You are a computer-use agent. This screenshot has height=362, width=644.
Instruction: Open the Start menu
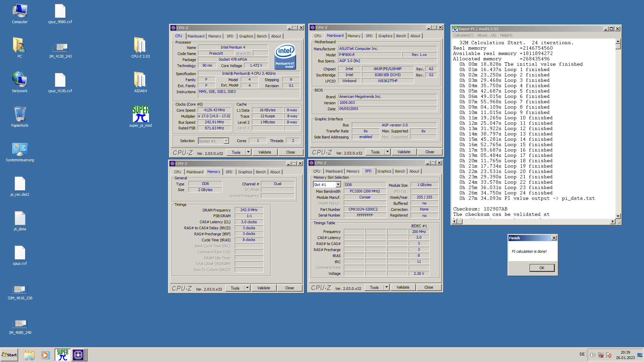(x=9, y=355)
